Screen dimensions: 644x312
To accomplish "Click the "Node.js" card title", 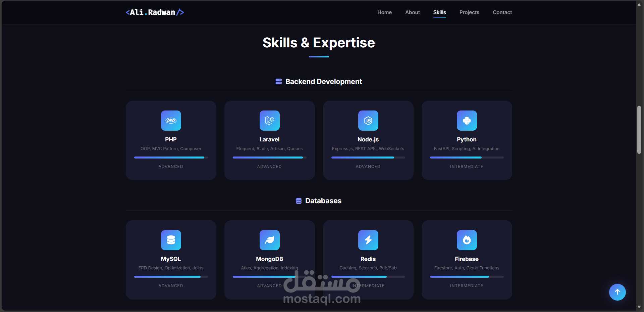I will click(x=368, y=139).
